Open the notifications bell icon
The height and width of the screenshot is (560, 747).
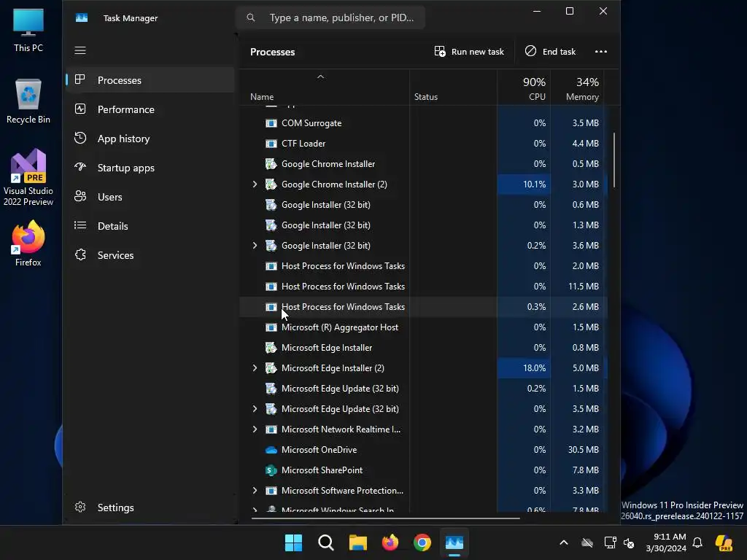[697, 542]
